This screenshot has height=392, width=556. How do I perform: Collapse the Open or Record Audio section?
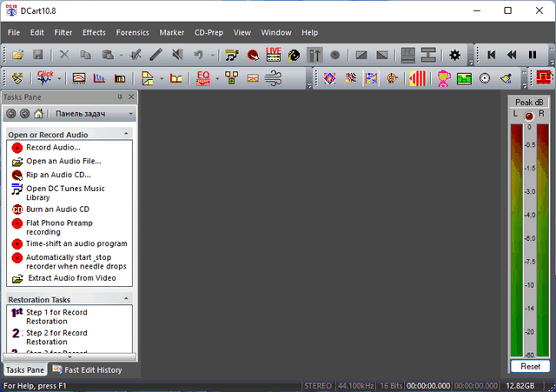tap(126, 133)
